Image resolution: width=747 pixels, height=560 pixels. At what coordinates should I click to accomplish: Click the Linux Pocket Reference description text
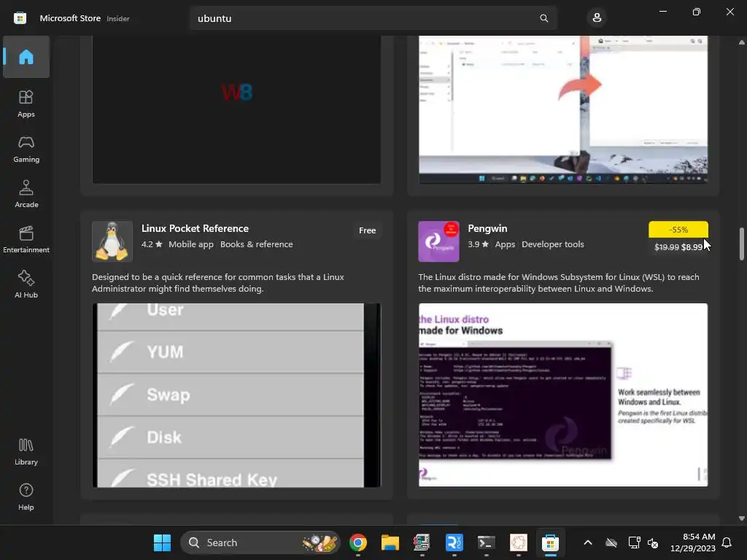(217, 283)
